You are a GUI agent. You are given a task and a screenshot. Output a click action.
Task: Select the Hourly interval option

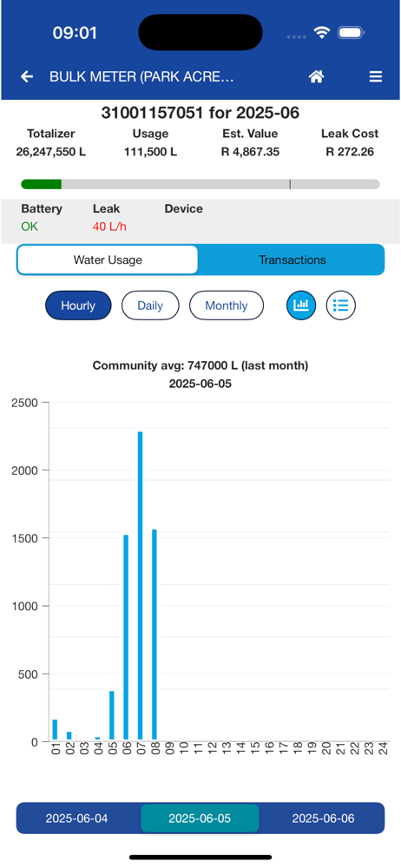pos(78,306)
